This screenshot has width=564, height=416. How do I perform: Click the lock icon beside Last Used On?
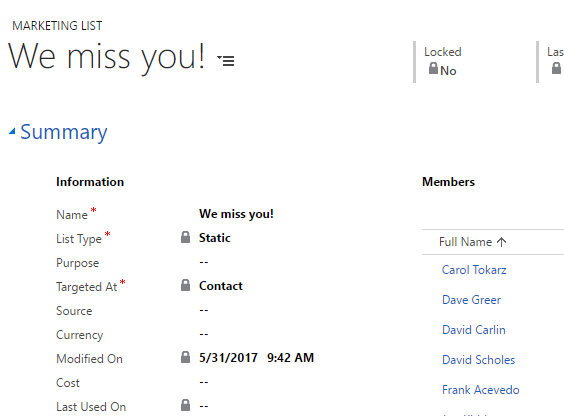[185, 405]
